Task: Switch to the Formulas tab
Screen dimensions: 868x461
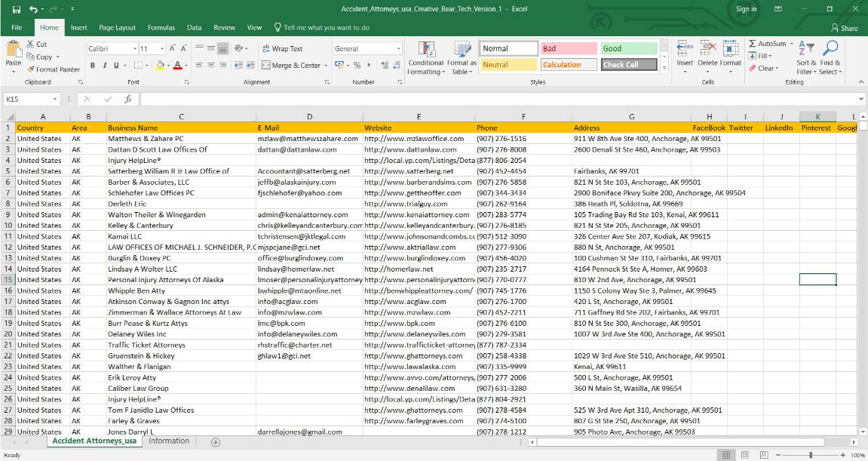Action: (161, 27)
